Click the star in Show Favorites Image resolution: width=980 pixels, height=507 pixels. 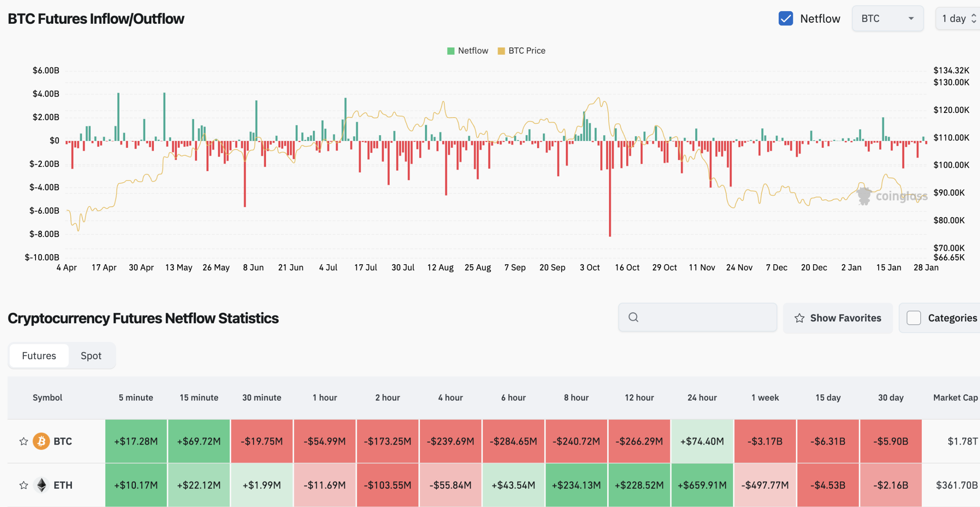pos(799,318)
